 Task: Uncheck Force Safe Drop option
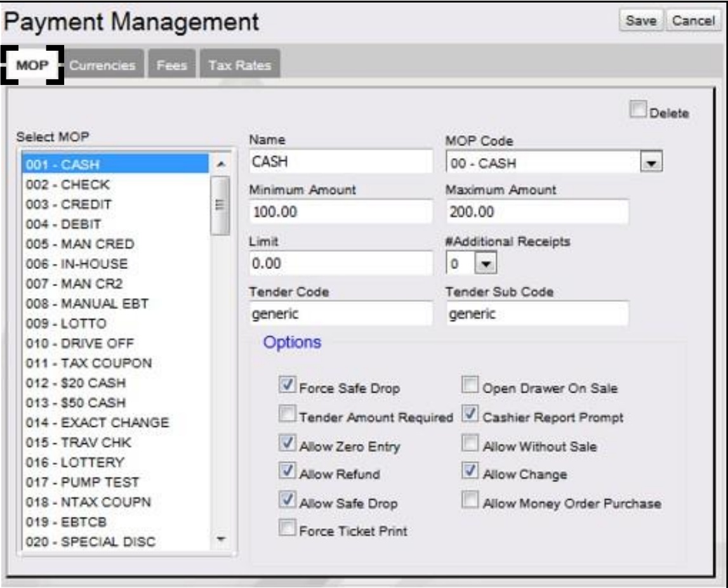coord(288,385)
